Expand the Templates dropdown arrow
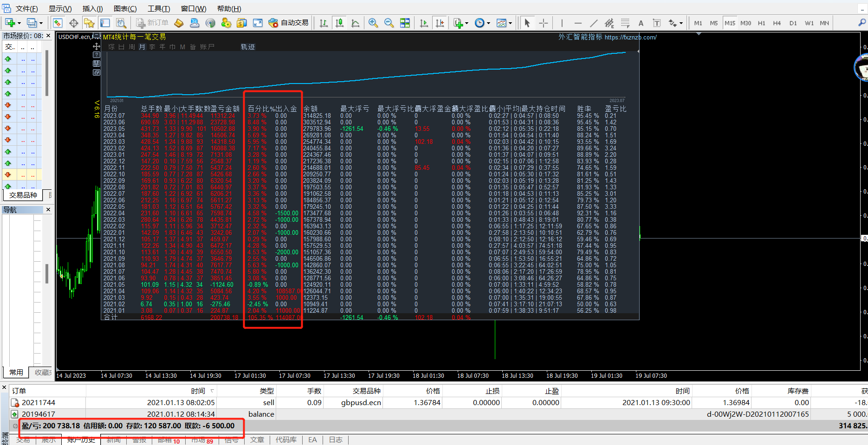868x445 pixels. click(x=510, y=23)
